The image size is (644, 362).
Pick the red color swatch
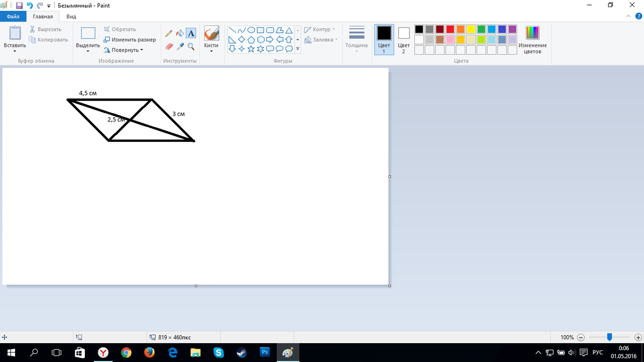(450, 29)
